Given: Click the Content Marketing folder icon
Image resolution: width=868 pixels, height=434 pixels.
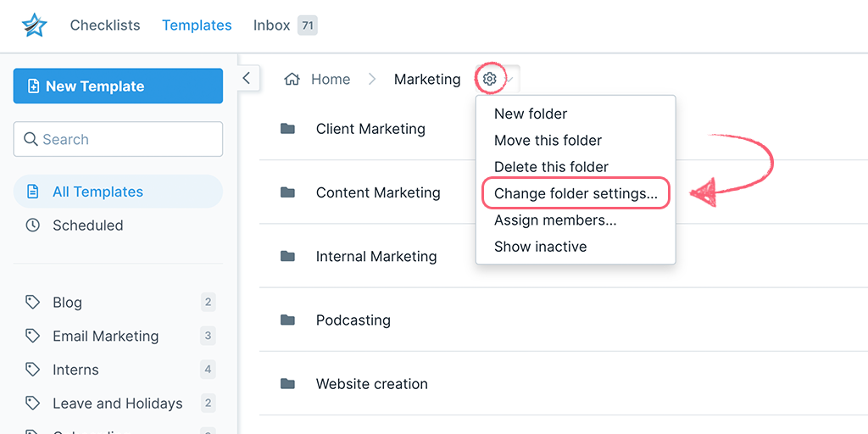Looking at the screenshot, I should [287, 192].
